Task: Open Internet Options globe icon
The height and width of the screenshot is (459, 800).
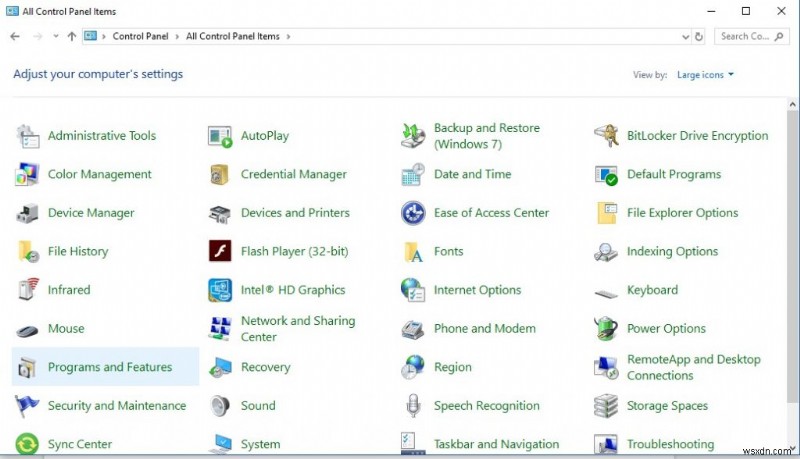Action: point(413,290)
